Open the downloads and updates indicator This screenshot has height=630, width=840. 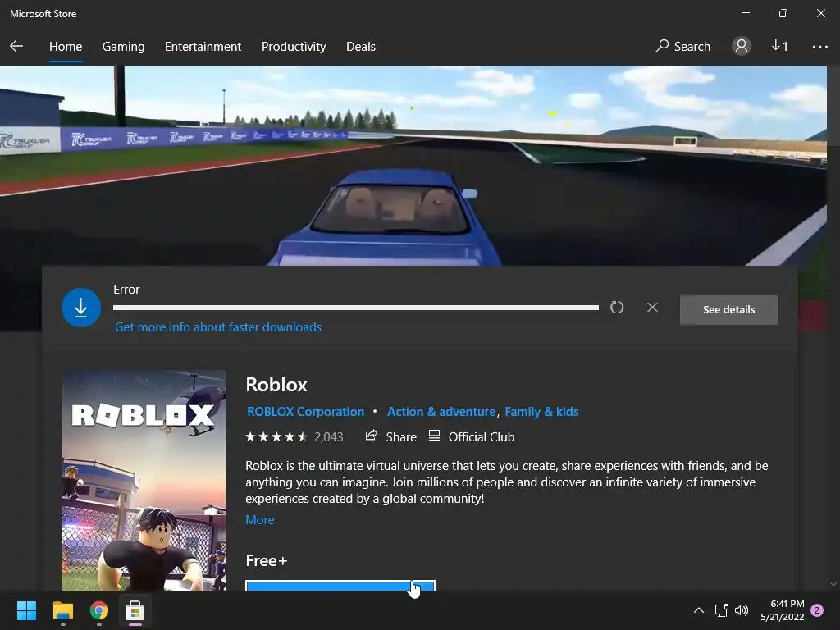coord(779,47)
